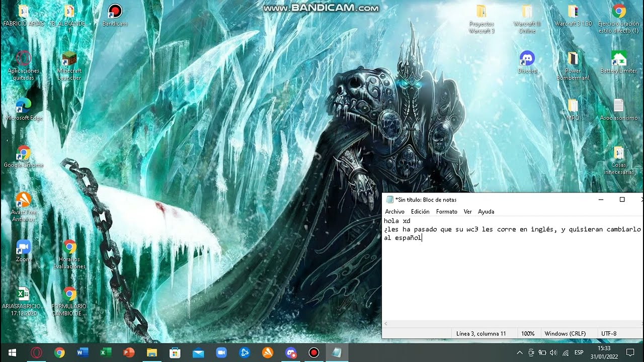Open the Warcraft 3 1.30 folder

(573, 15)
